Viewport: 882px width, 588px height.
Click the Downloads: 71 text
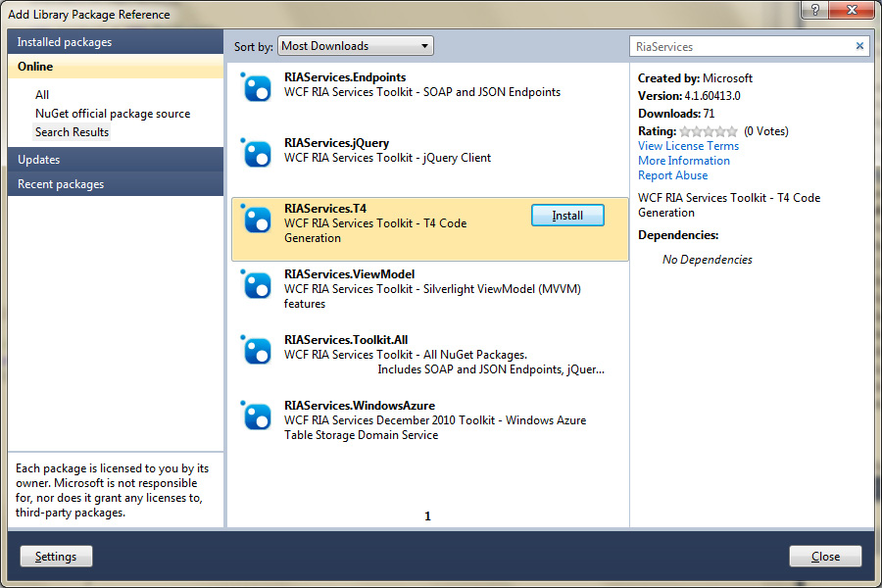[x=676, y=113]
